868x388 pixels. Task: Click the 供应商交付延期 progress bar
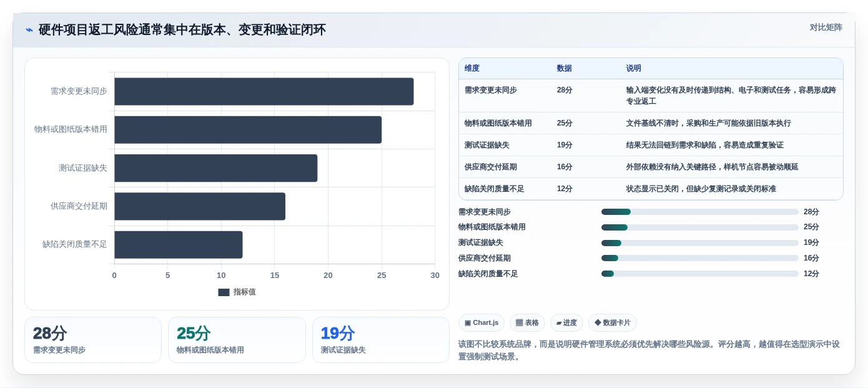click(699, 258)
